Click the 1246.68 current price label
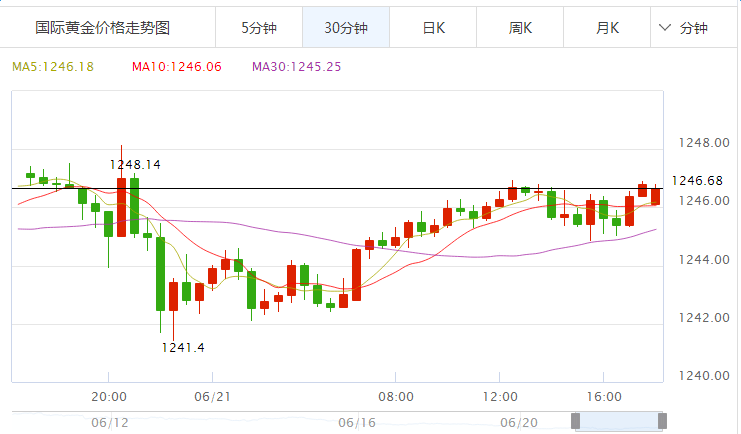Screen dimensions: 741x434 697,181
